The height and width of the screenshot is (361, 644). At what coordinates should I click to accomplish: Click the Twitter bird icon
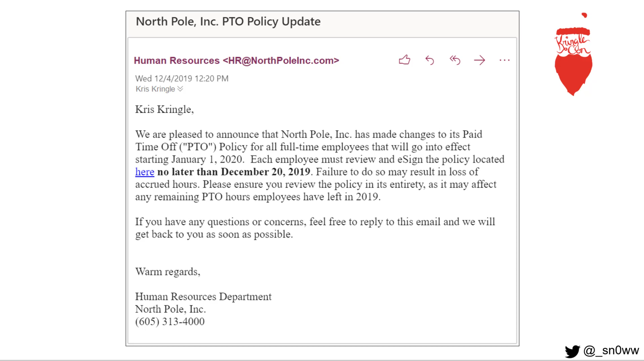[572, 351]
